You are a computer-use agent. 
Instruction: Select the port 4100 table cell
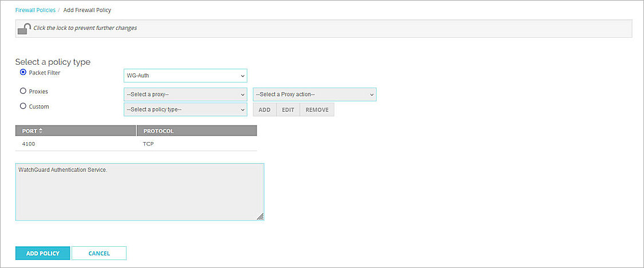[x=29, y=144]
